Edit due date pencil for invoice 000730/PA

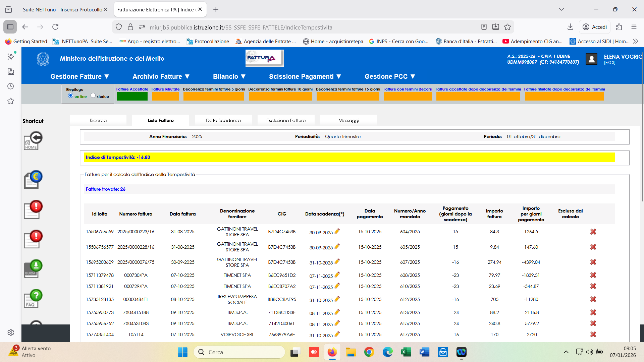point(337,275)
